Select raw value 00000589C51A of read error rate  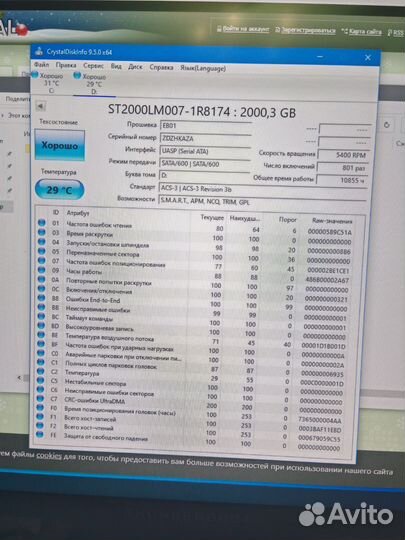[330, 232]
